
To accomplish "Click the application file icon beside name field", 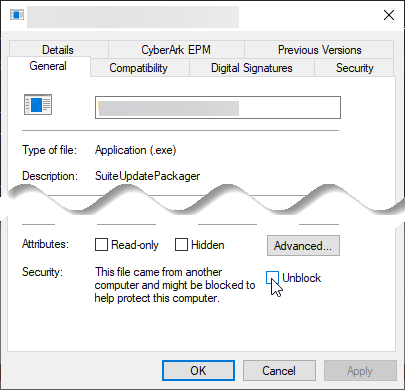I will [x=38, y=105].
